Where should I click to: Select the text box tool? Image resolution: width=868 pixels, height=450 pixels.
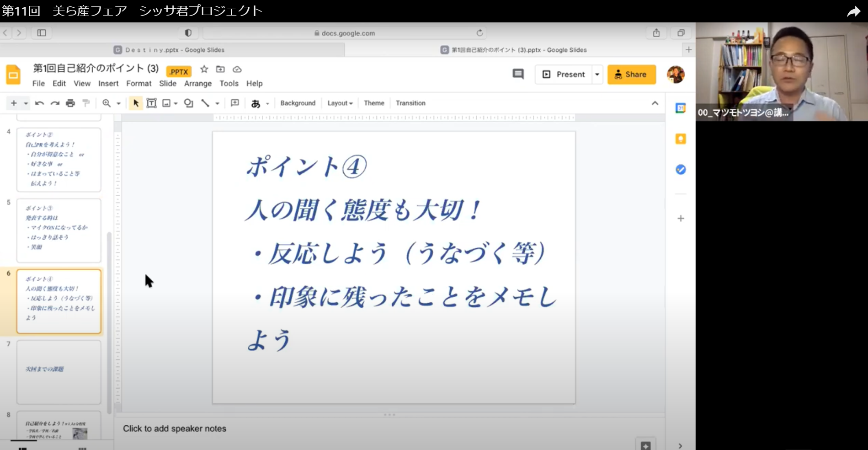coord(151,103)
